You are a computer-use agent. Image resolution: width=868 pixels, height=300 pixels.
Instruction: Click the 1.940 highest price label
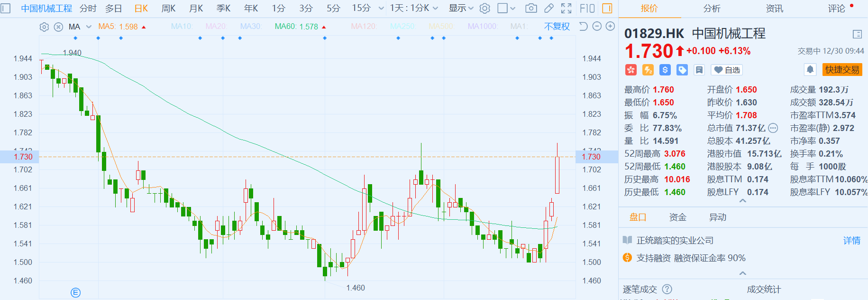72,53
